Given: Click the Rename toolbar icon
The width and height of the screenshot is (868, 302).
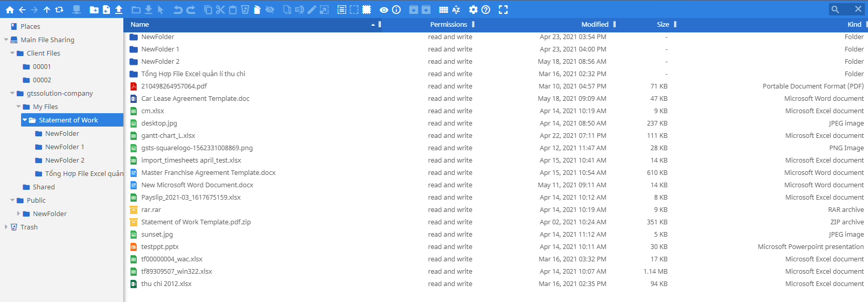Looking at the screenshot, I should (x=300, y=9).
